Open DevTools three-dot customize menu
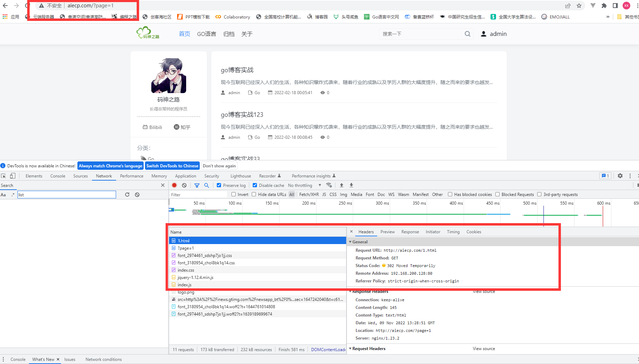The width and height of the screenshot is (639, 364). tap(630, 176)
